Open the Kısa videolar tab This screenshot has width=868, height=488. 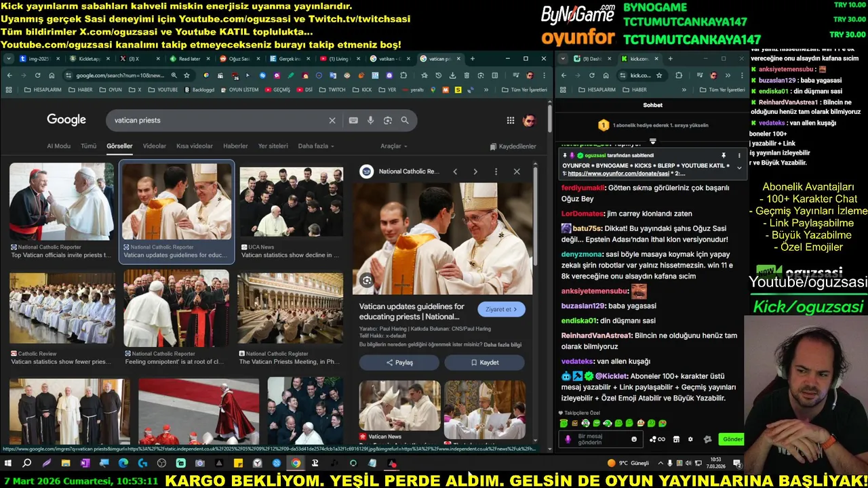point(195,146)
